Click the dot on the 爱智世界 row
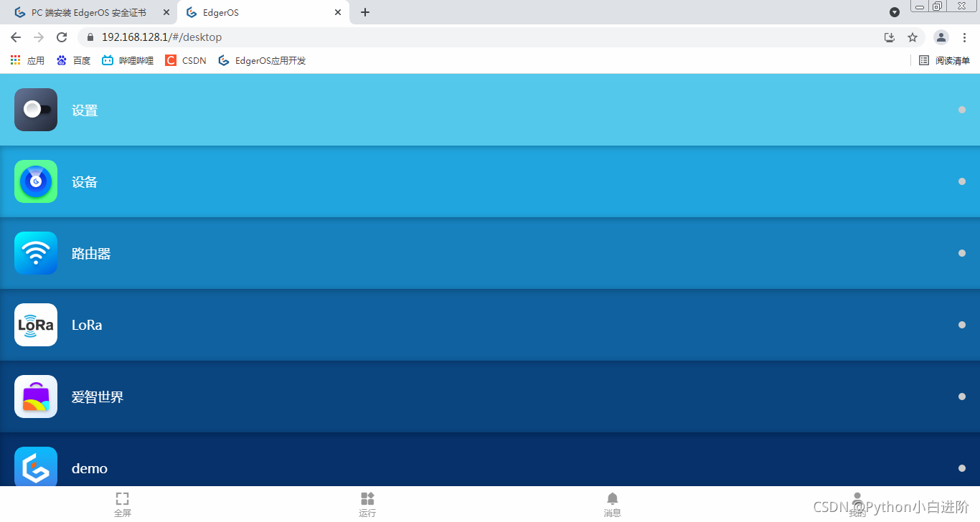 (x=962, y=397)
